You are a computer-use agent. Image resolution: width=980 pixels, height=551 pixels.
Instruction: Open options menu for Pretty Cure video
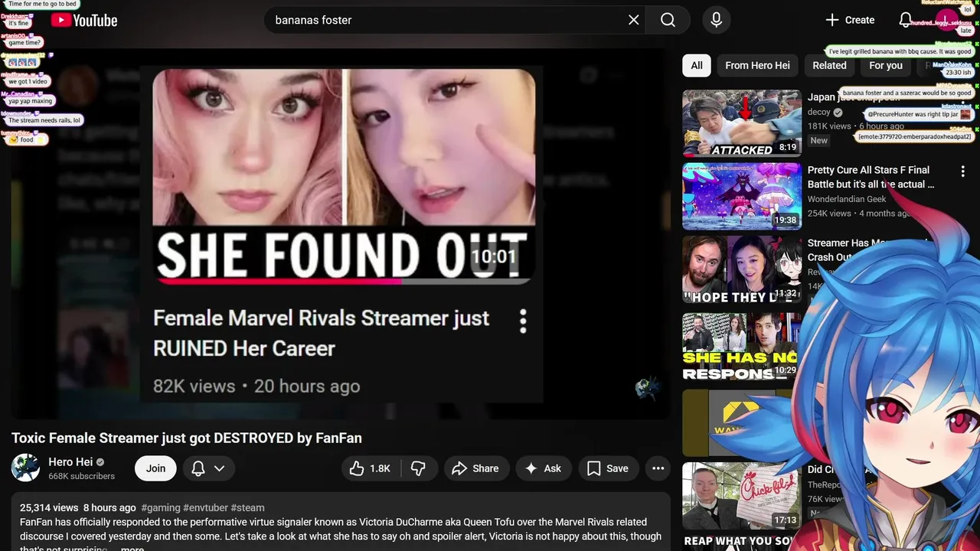963,171
